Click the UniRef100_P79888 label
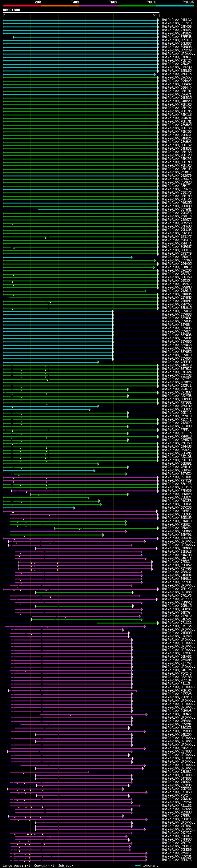This screenshot has height=868, width=197. point(177,731)
